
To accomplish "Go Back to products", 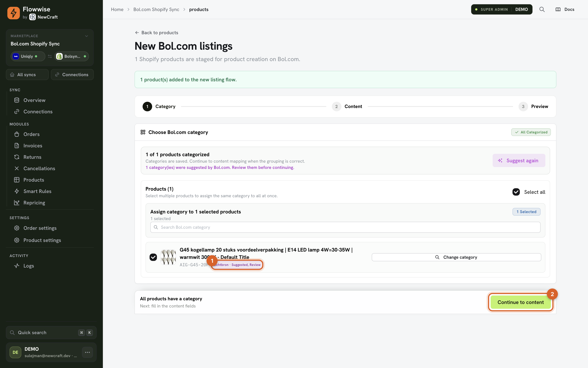I will click(157, 33).
